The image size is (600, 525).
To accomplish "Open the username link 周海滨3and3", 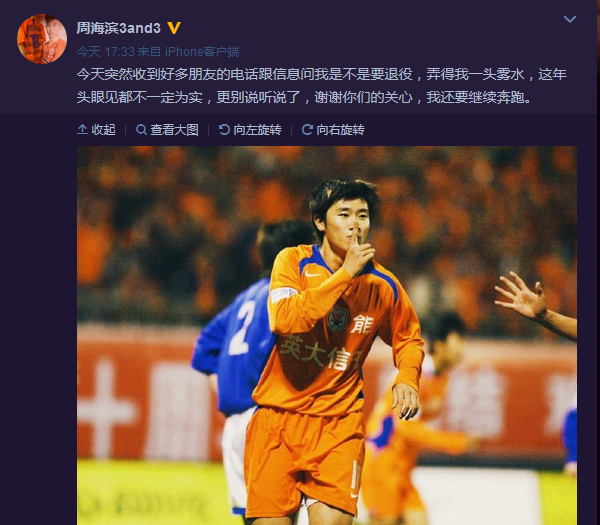I will click(118, 28).
